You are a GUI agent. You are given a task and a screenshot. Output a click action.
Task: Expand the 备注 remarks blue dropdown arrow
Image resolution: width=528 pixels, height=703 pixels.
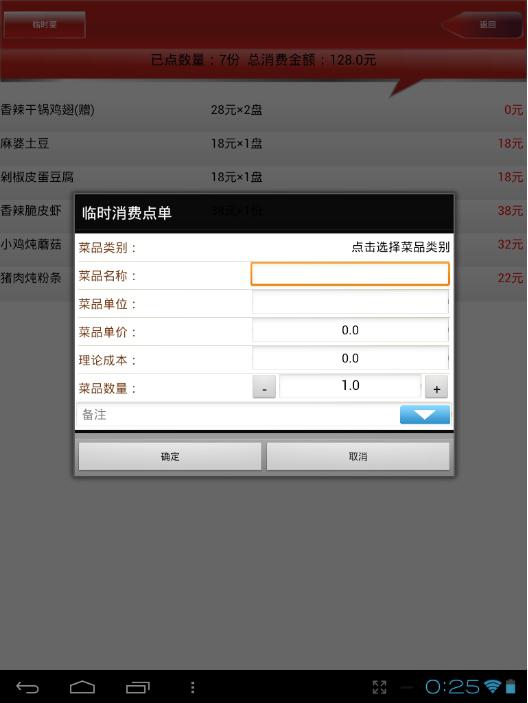click(x=424, y=415)
